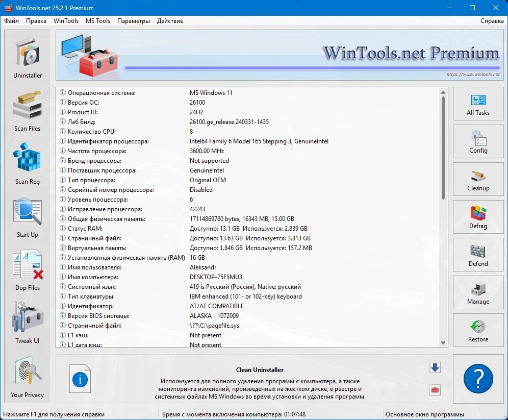Screen dimensions: 508x420
Task: Run the Cleanup action
Action: 478,179
